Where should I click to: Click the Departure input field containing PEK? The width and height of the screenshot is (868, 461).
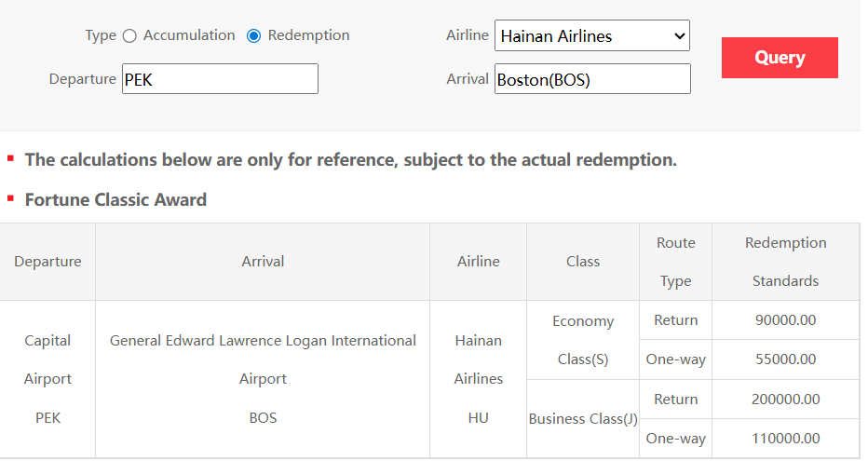tap(220, 79)
